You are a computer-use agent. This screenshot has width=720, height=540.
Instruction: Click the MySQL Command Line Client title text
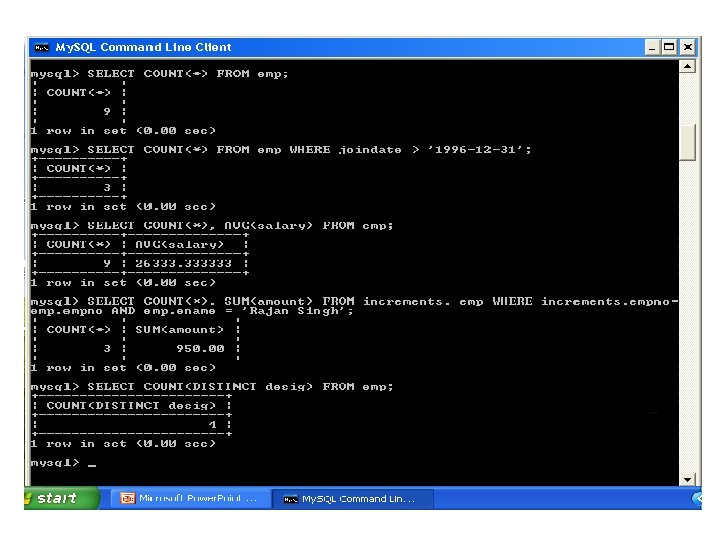pyautogui.click(x=143, y=47)
